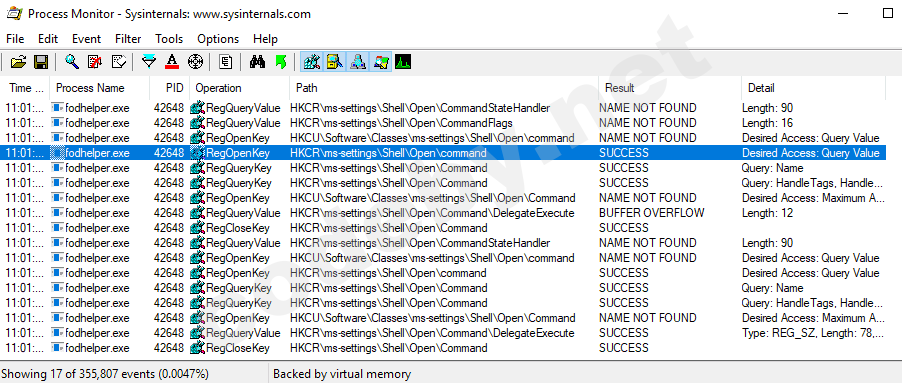Select the path ending in CommandFlags
Image resolution: width=902 pixels, height=383 pixels.
click(x=401, y=123)
